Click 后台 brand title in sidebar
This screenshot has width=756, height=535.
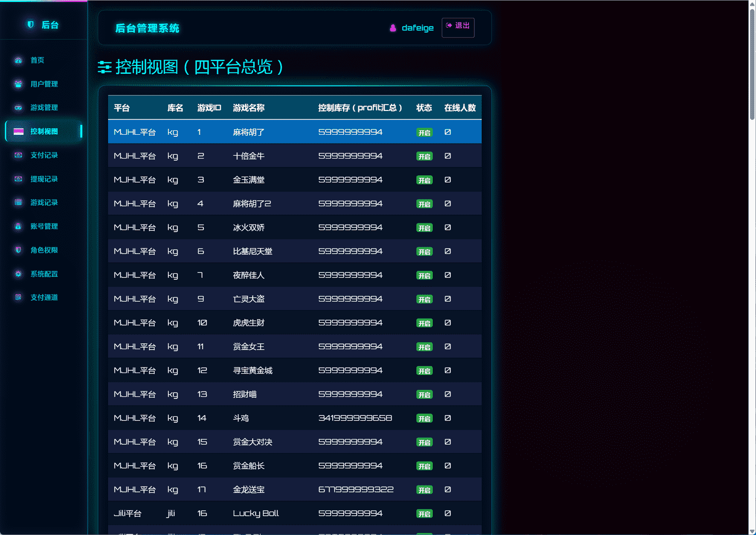point(50,25)
